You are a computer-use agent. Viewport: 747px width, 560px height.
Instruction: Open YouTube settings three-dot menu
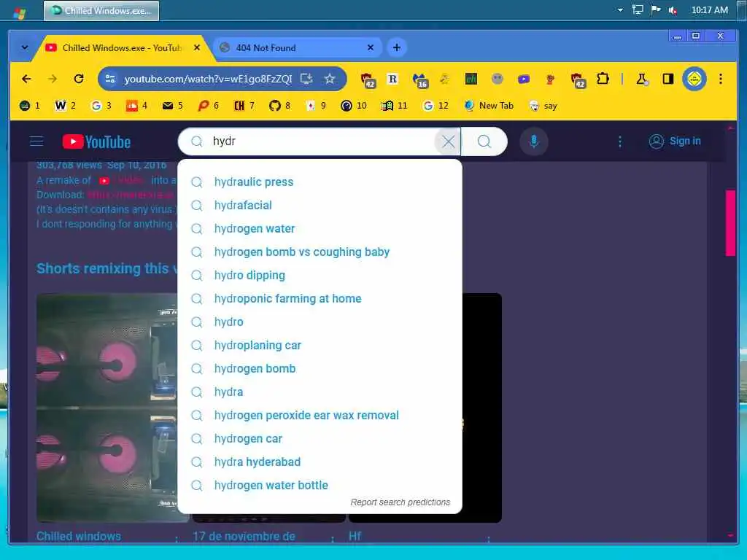620,141
